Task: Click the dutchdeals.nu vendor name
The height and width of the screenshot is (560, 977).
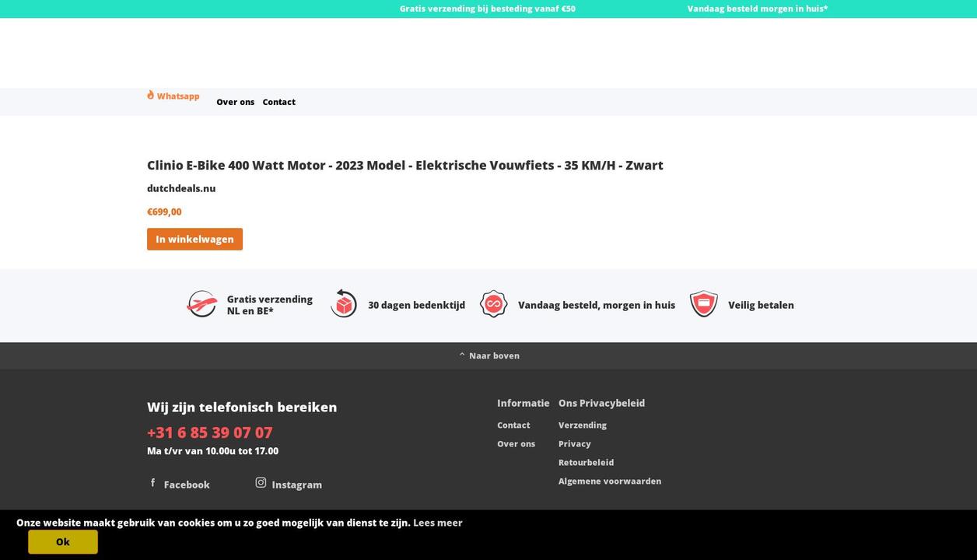Action: tap(181, 188)
